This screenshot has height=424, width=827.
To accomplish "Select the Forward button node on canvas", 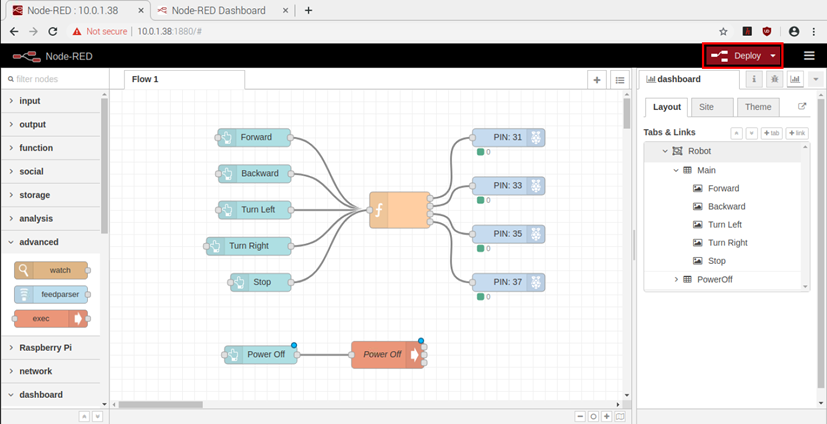I will [254, 138].
